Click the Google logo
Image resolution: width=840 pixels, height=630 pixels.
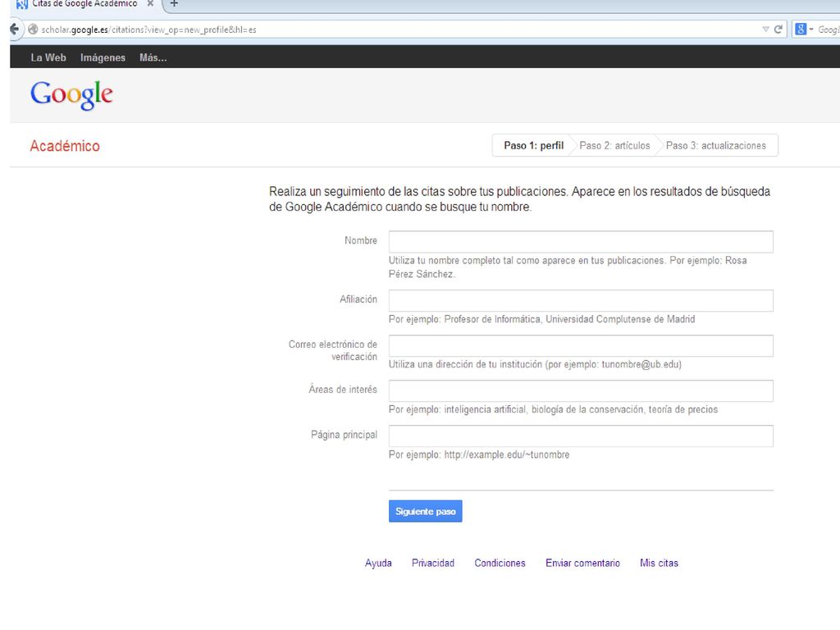[71, 95]
